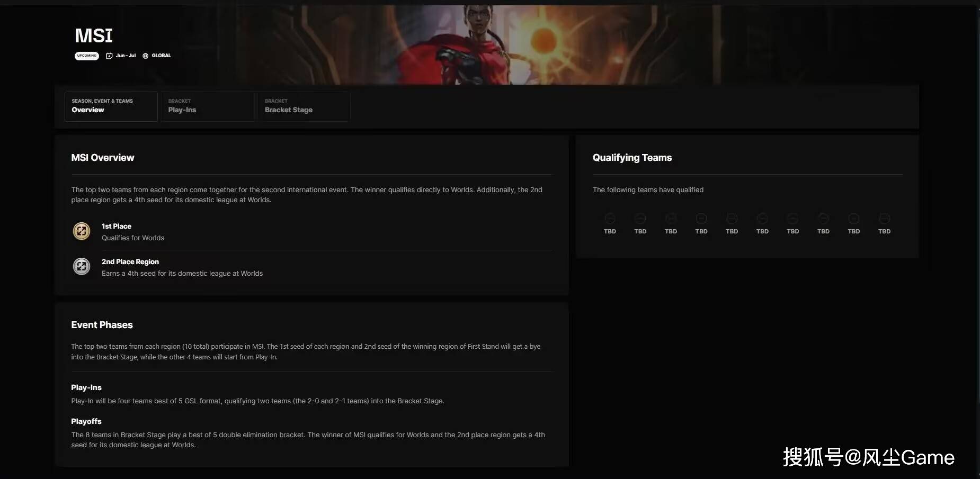Image resolution: width=980 pixels, height=479 pixels.
Task: Click the GLOBAL region label
Action: (162, 56)
